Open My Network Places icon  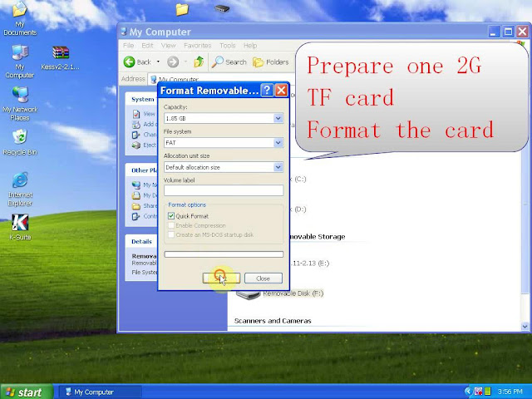[x=20, y=104]
